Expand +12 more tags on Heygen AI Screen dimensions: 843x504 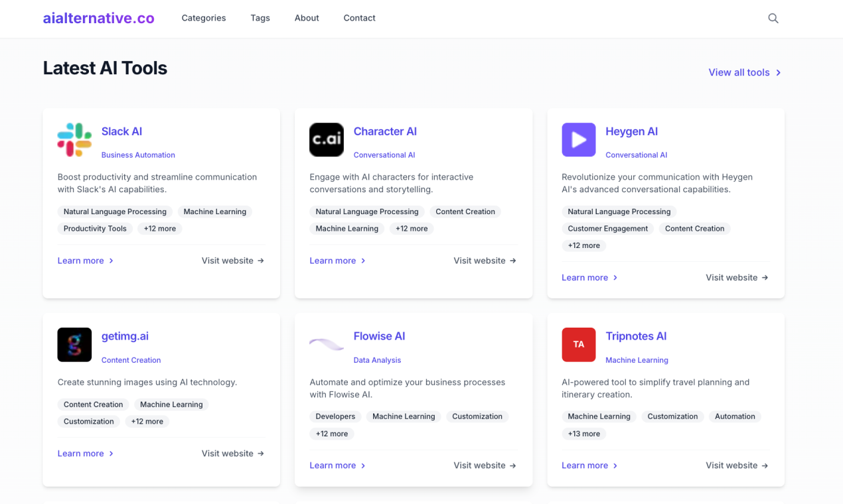584,245
